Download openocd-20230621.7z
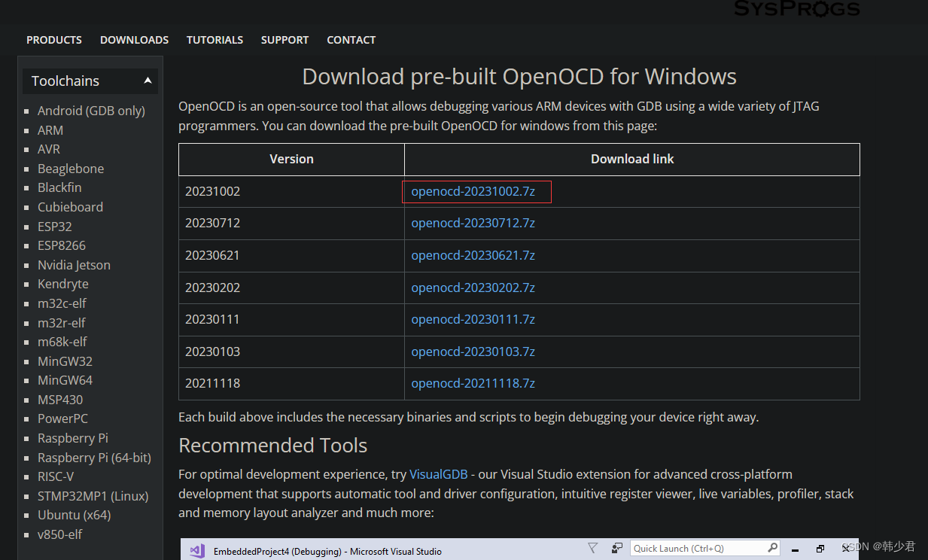928x560 pixels. coord(473,255)
